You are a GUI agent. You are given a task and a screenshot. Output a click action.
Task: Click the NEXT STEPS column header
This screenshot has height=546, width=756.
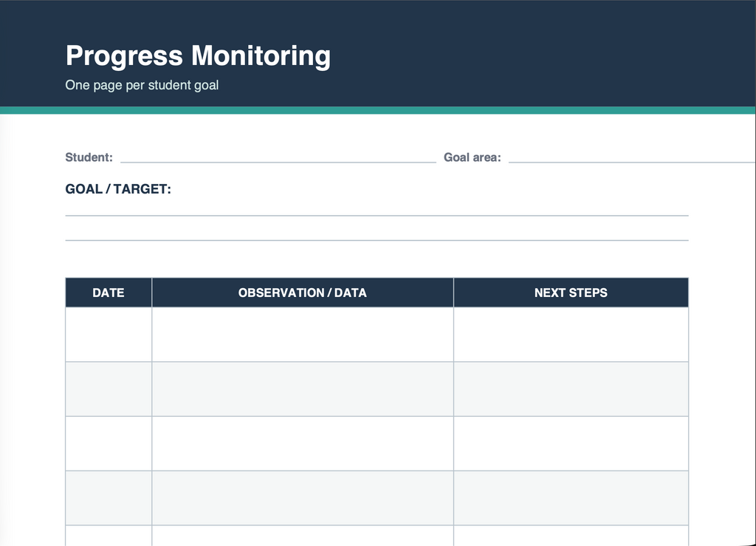[x=571, y=293]
